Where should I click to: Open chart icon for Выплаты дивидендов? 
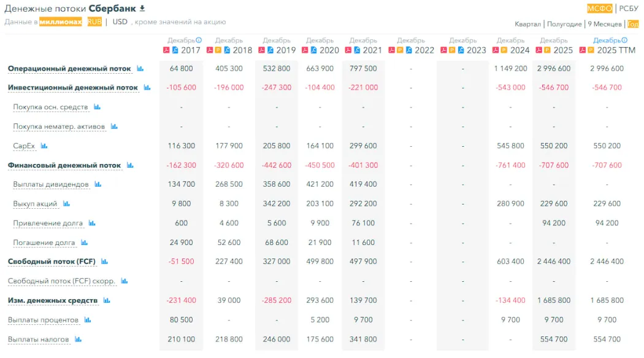pyautogui.click(x=98, y=184)
